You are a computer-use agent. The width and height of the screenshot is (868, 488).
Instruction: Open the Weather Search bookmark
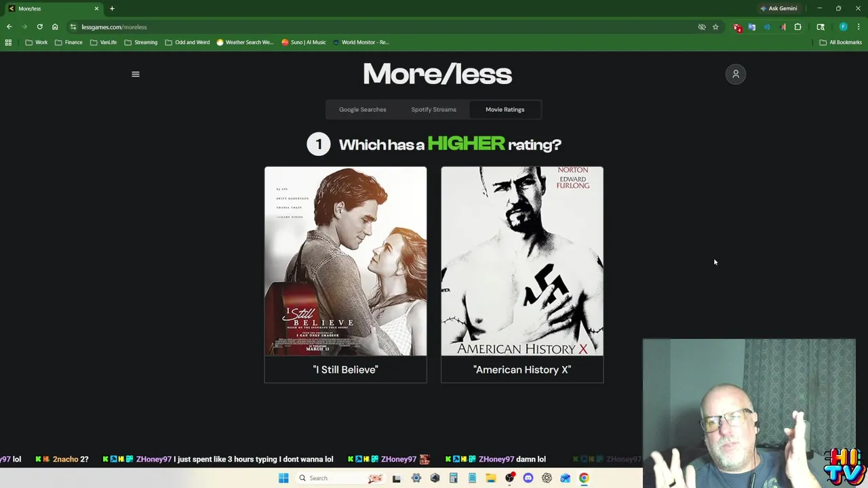(x=245, y=42)
